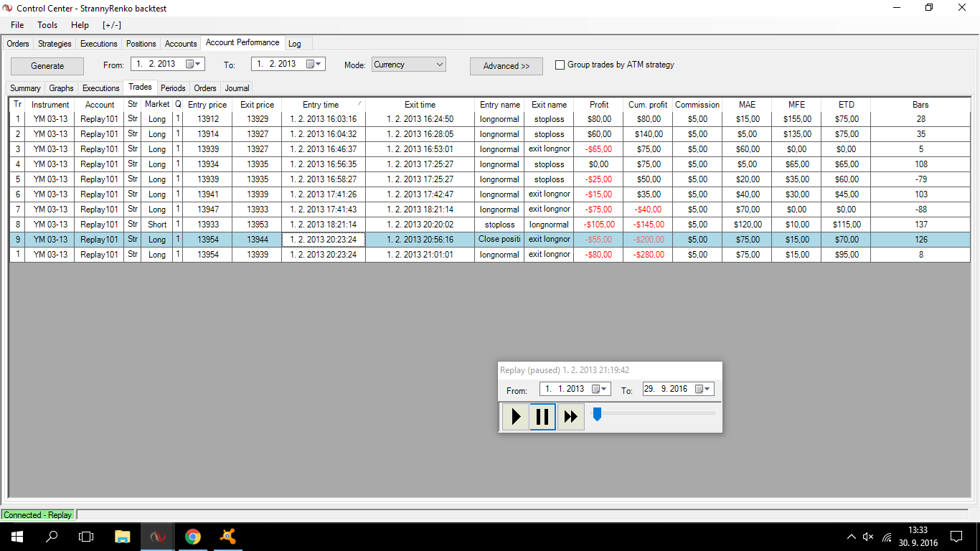Screen dimensions: 980x551
Task: Switch to the Positions tab
Action: click(141, 44)
